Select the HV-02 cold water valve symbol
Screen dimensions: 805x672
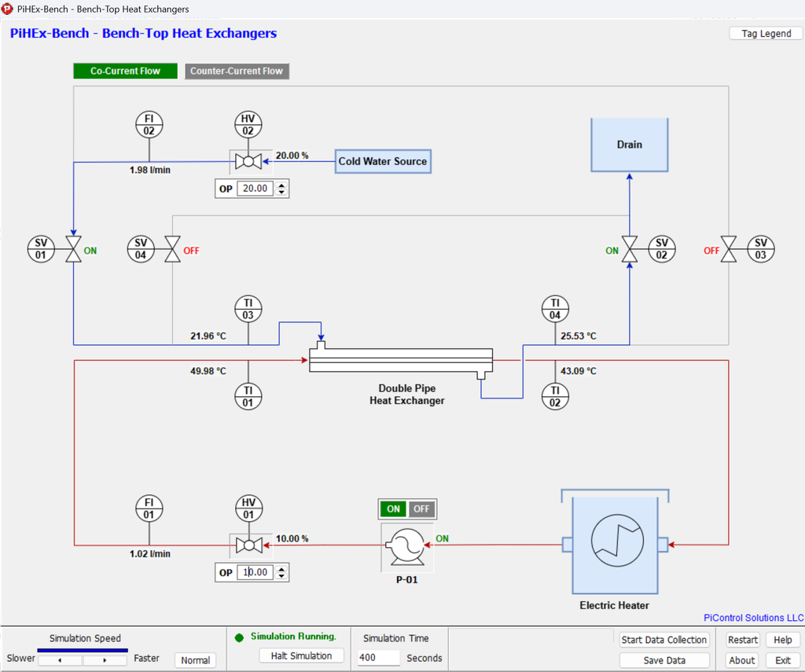pyautogui.click(x=248, y=162)
